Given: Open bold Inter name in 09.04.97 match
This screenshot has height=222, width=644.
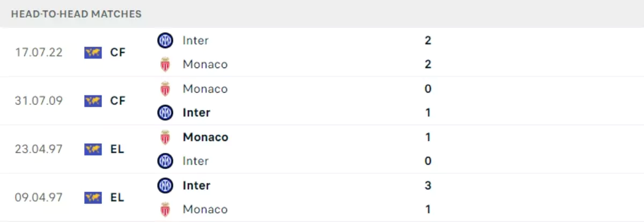Looking at the screenshot, I should [196, 185].
